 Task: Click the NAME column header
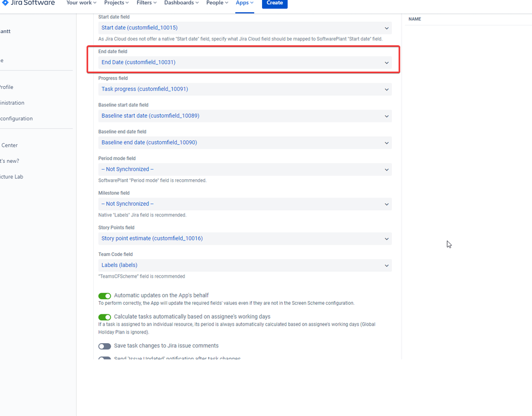[x=415, y=19]
